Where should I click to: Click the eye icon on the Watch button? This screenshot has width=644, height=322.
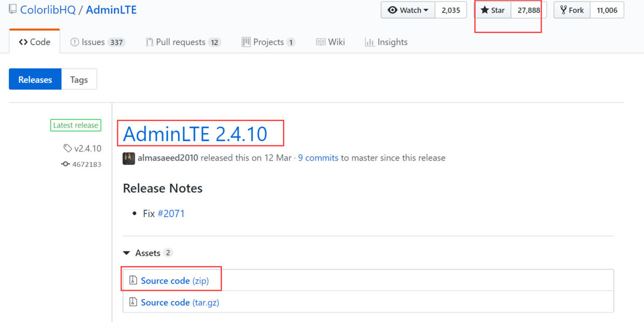[393, 10]
